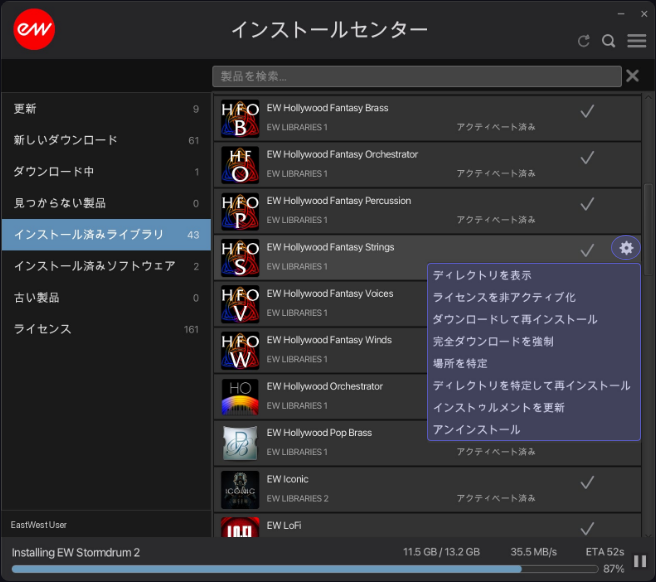Open the 古い製品 category
This screenshot has height=582, width=656.
106,297
